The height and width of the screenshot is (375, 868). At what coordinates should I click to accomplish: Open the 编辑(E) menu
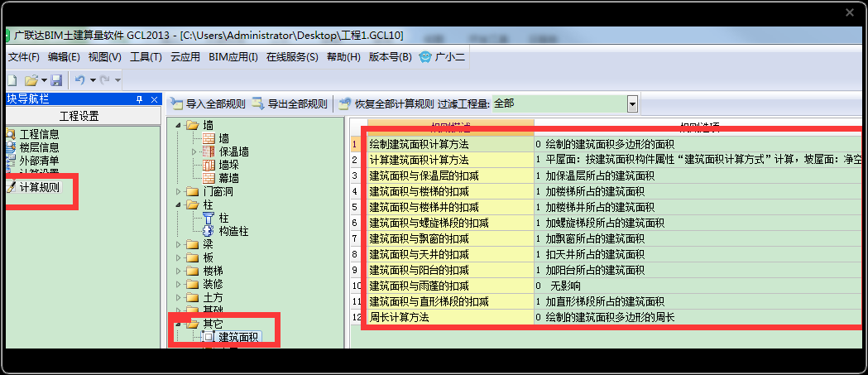pyautogui.click(x=64, y=56)
